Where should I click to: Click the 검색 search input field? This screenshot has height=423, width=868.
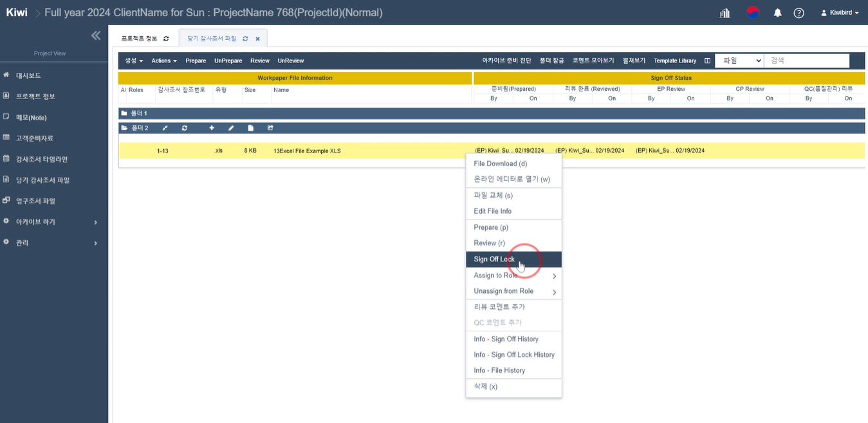point(806,61)
